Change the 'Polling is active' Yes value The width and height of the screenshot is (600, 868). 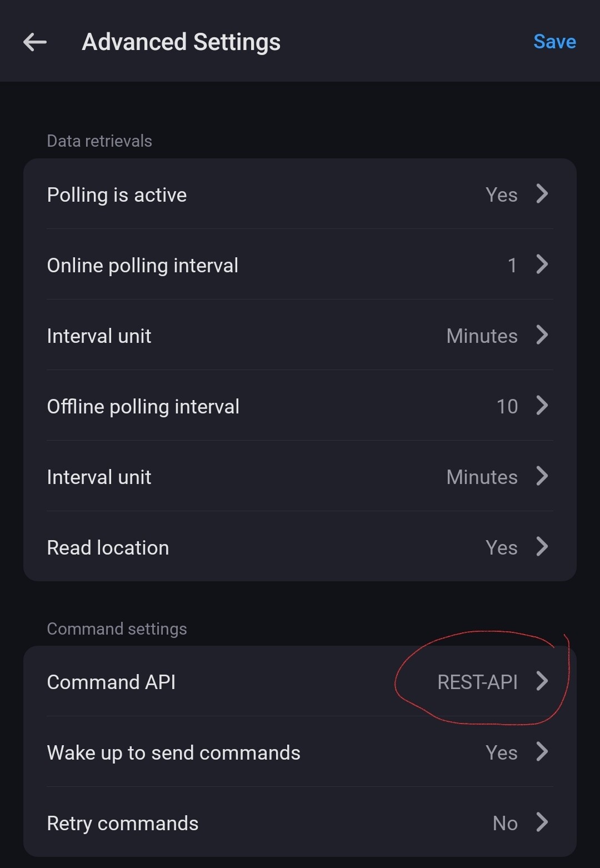[x=501, y=195]
